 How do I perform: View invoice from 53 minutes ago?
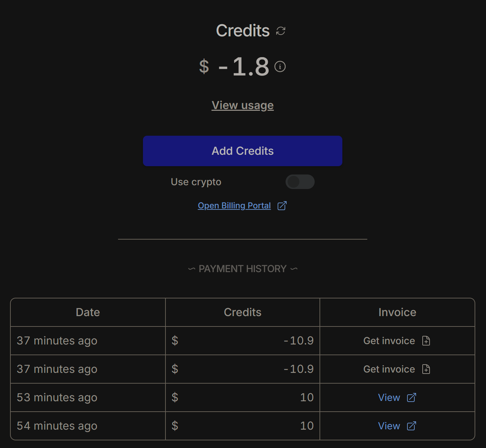[389, 397]
